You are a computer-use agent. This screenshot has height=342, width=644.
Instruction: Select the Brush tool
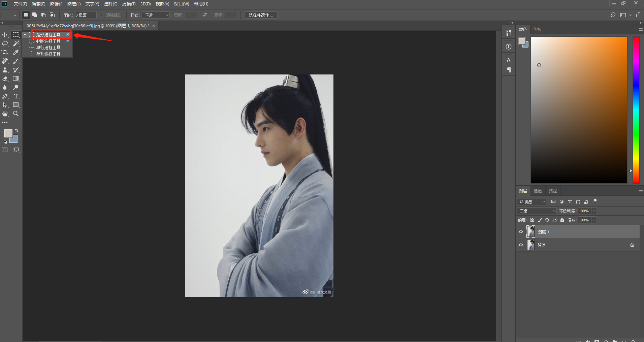(16, 61)
